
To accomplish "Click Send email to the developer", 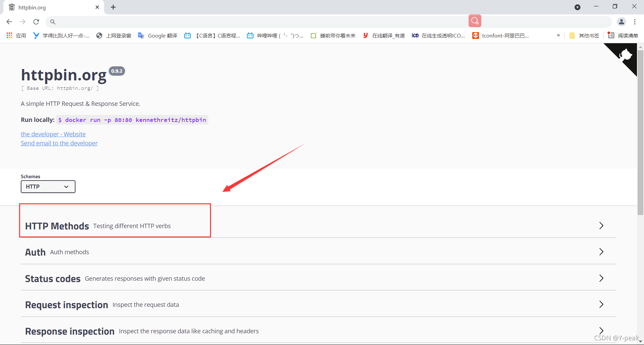I will [x=59, y=143].
